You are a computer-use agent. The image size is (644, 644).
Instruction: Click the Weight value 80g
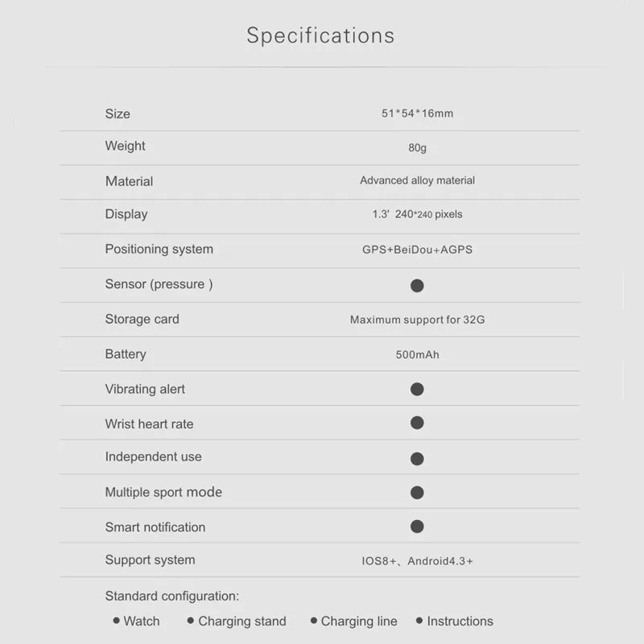[417, 148]
